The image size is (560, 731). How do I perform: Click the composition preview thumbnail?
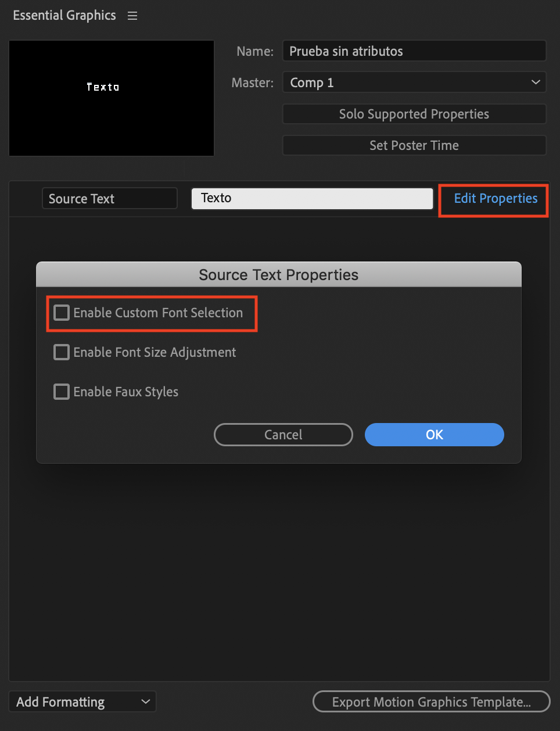[x=111, y=98]
